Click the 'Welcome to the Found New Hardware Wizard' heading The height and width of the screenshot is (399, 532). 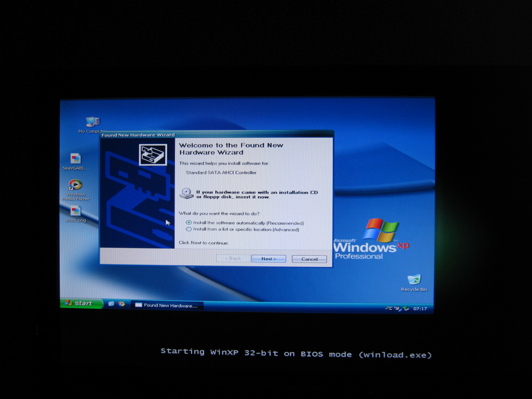click(231, 149)
